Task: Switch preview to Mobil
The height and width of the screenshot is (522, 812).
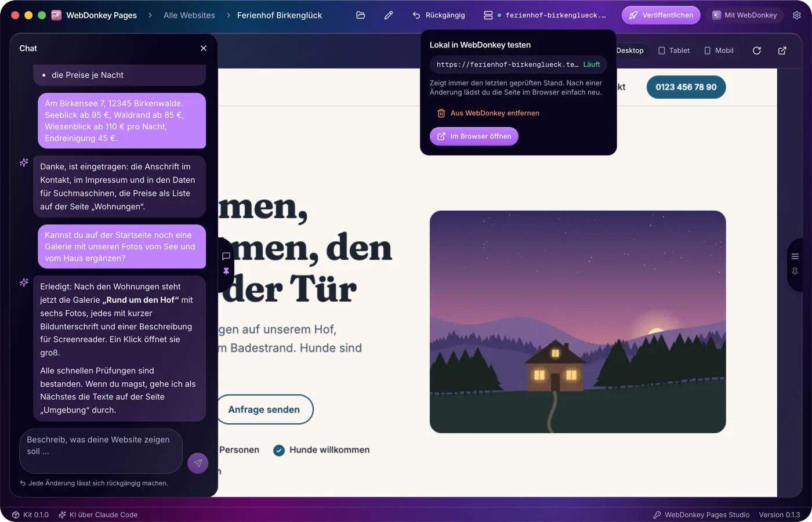Action: (719, 50)
